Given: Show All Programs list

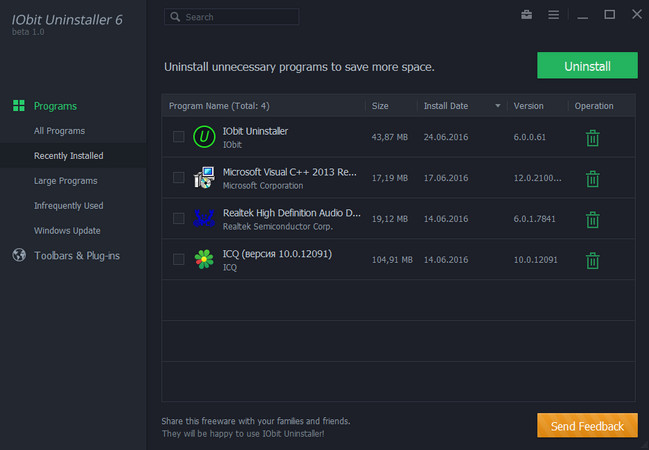Looking at the screenshot, I should [x=59, y=131].
